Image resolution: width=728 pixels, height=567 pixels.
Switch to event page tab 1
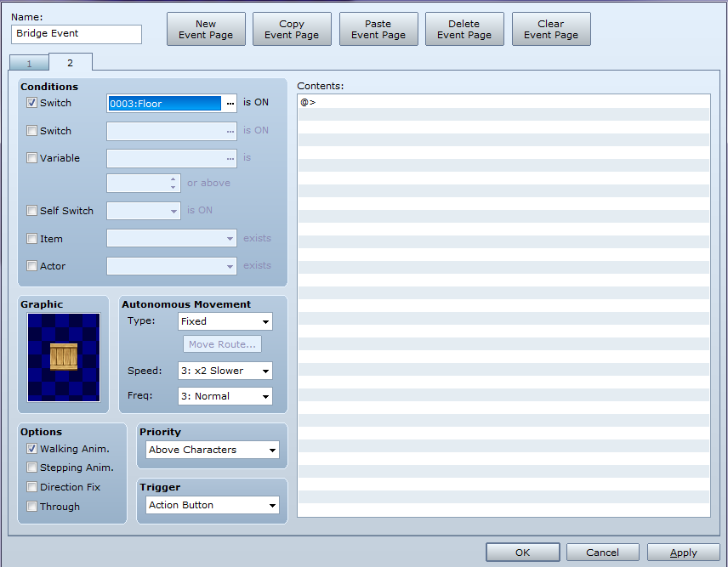click(x=29, y=64)
